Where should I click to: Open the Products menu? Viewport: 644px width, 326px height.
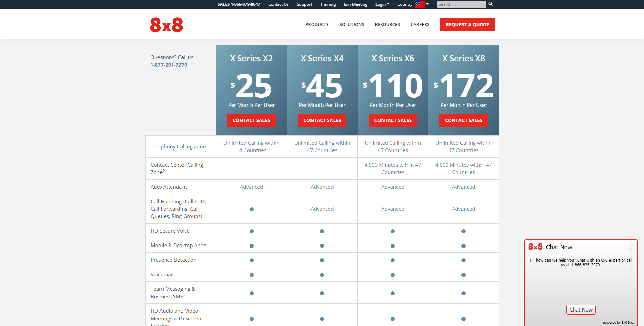pyautogui.click(x=317, y=25)
